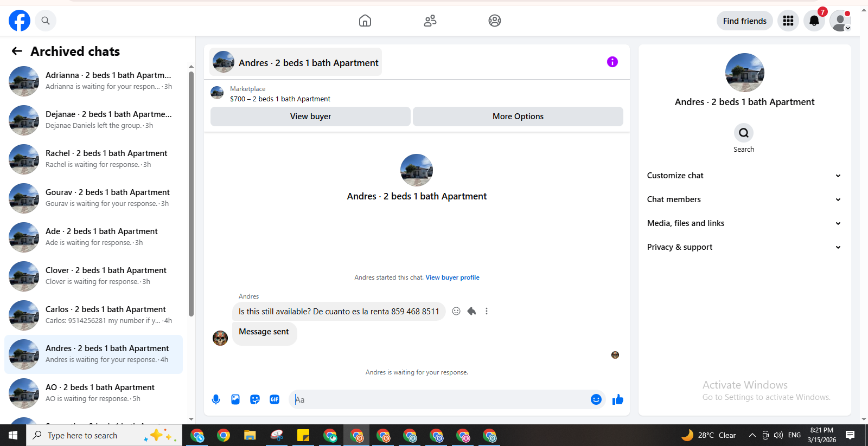
Task: Go back using Archived chats arrow
Action: [17, 51]
